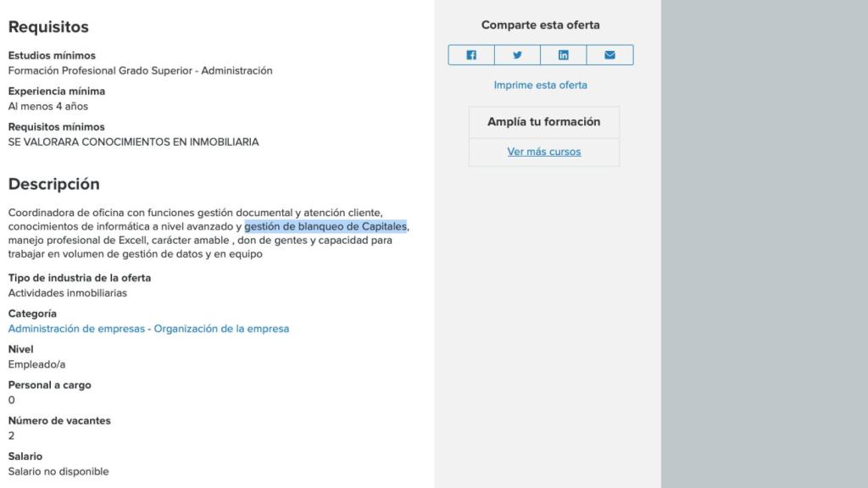Click "Empleado/a" under the Nivel label
Viewport: 868px width, 488px height.
36,364
